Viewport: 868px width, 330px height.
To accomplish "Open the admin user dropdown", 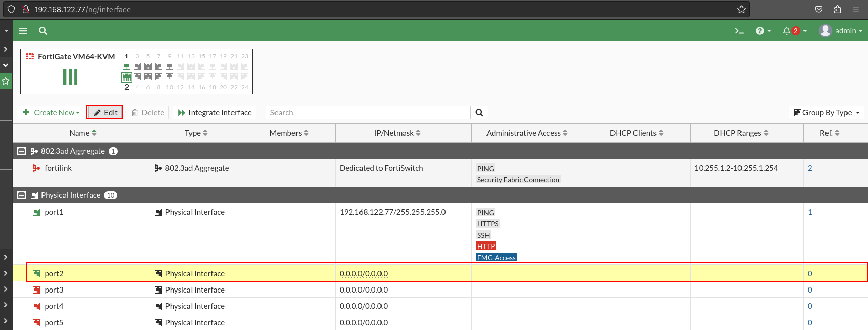I will pyautogui.click(x=840, y=31).
